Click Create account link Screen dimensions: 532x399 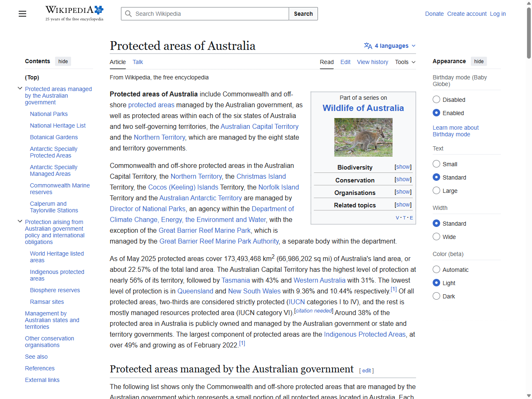pos(467,14)
